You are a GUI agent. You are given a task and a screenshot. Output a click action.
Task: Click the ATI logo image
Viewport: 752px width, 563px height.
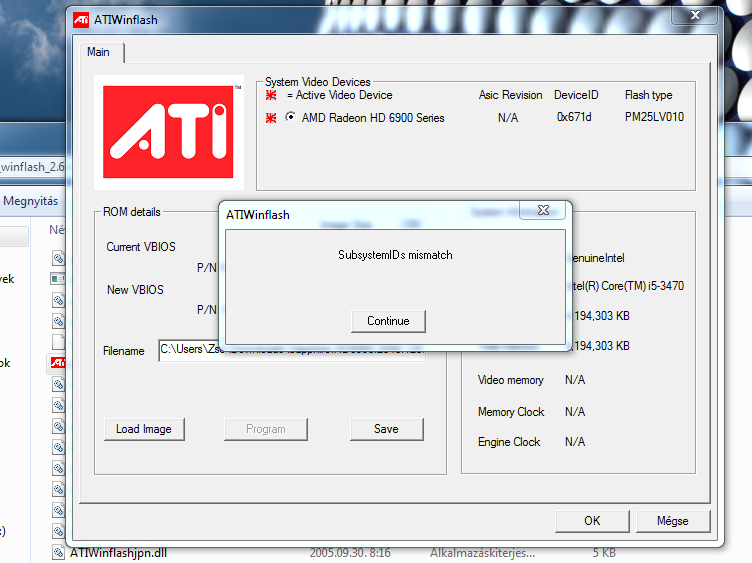[168, 132]
